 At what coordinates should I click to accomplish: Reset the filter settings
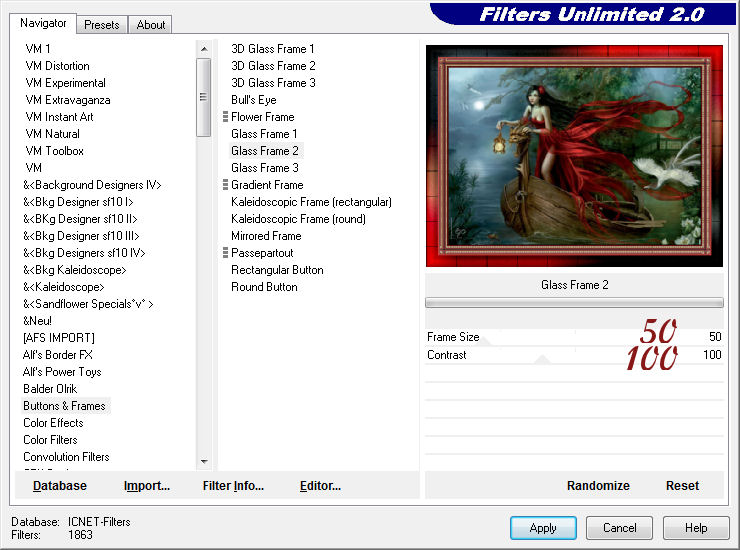[x=682, y=485]
